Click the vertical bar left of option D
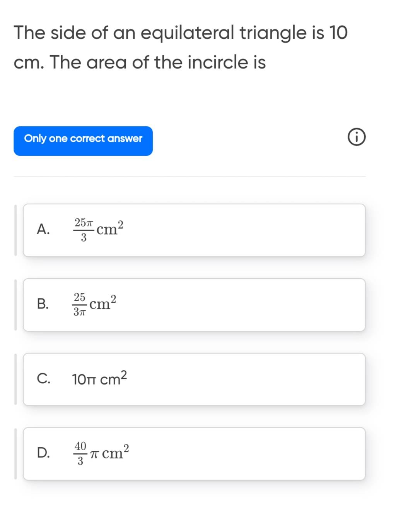Viewport: 396px width, 532px height. point(15,453)
